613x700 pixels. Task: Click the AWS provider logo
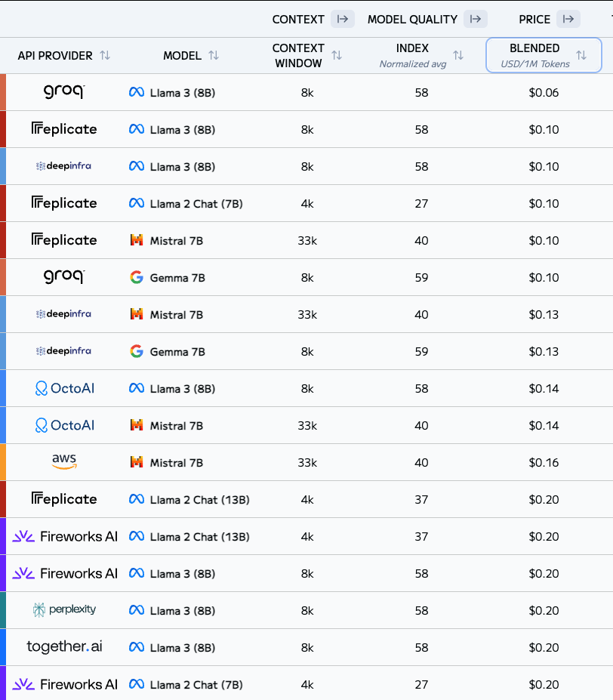point(64,462)
